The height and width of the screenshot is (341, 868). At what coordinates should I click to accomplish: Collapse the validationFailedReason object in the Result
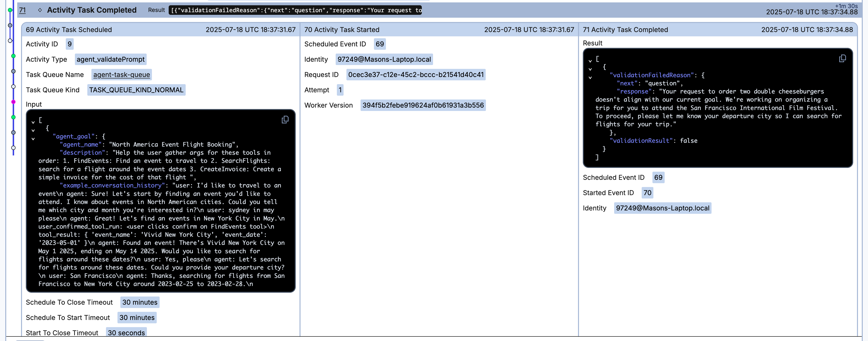pyautogui.click(x=590, y=78)
